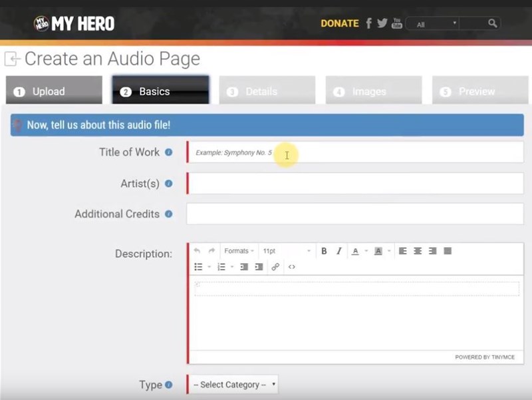Open the Facebook icon link

click(x=369, y=23)
